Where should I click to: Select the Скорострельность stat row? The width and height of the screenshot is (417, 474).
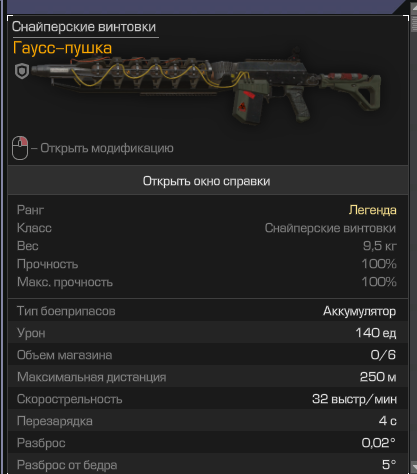[x=208, y=399]
